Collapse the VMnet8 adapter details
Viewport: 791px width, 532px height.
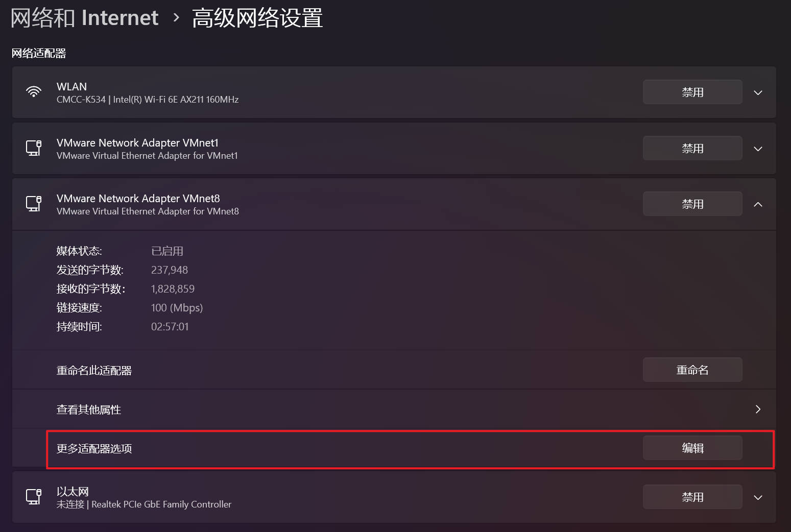(x=758, y=204)
